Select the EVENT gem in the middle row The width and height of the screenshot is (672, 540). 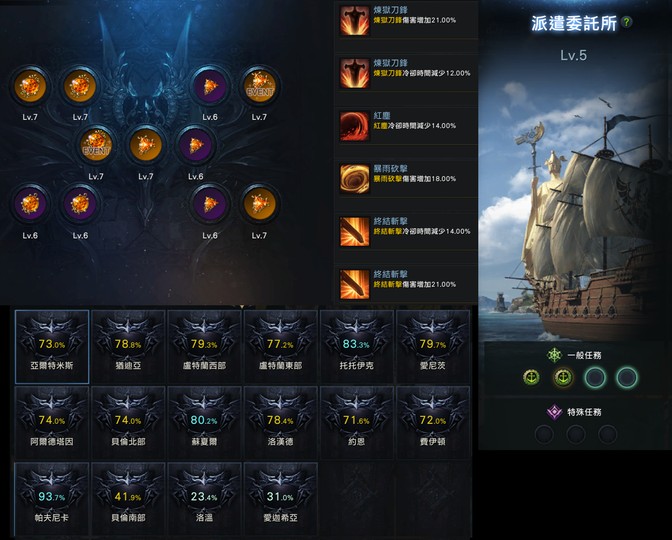click(96, 145)
